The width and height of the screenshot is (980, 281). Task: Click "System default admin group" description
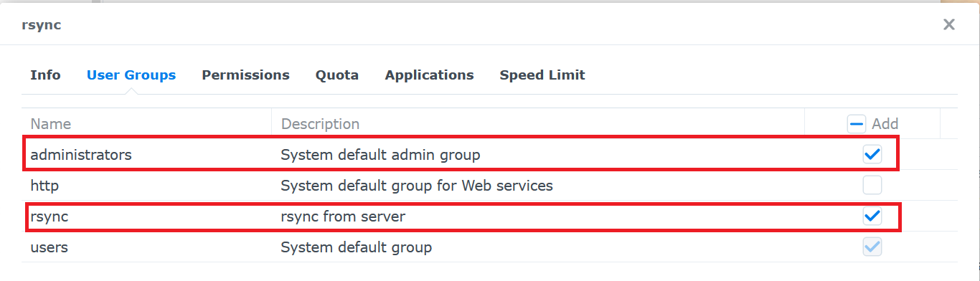(x=380, y=154)
